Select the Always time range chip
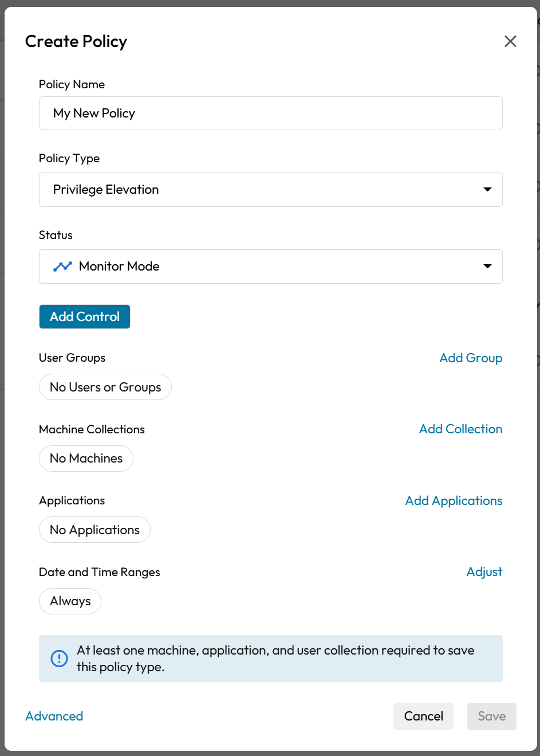This screenshot has height=756, width=540. pyautogui.click(x=70, y=601)
